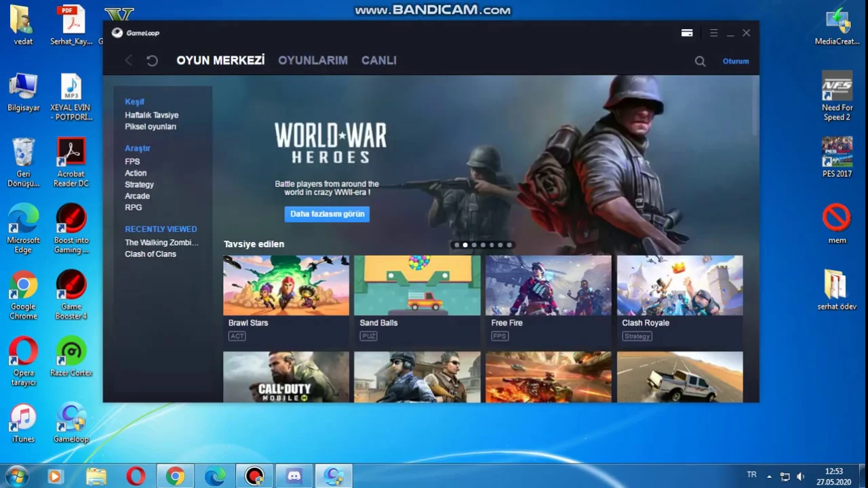Click the ACT tag under Brawl Stars
The height and width of the screenshot is (488, 868).
(237, 336)
